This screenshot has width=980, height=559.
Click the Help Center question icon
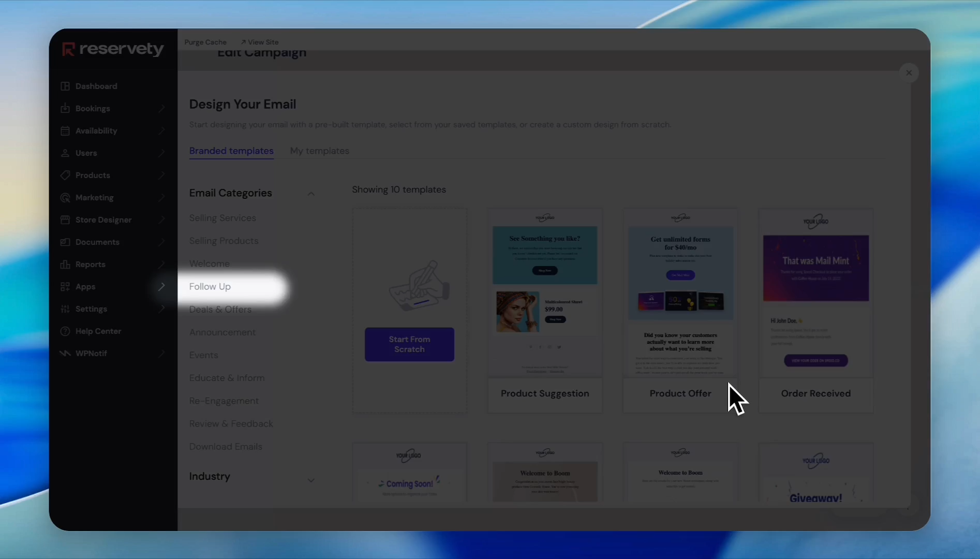click(65, 331)
